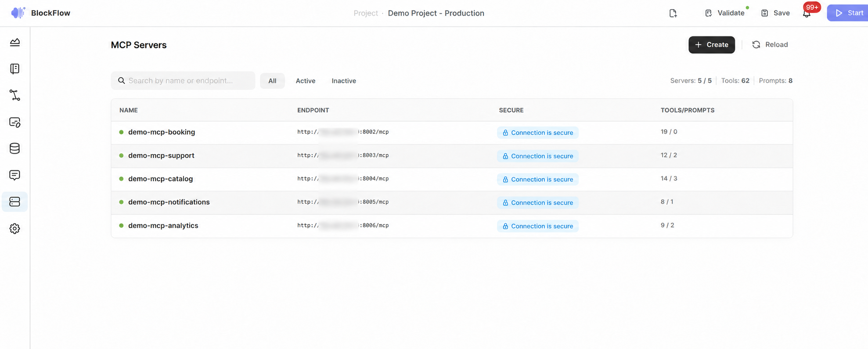Click the secure connection badge for demo-mcp-booking
Viewport: 868px width, 349px height.
click(x=537, y=133)
